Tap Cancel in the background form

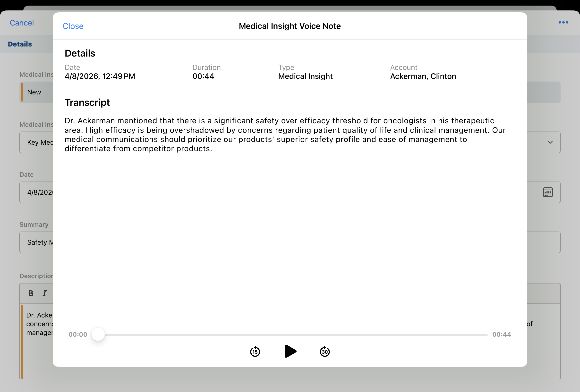(22, 23)
